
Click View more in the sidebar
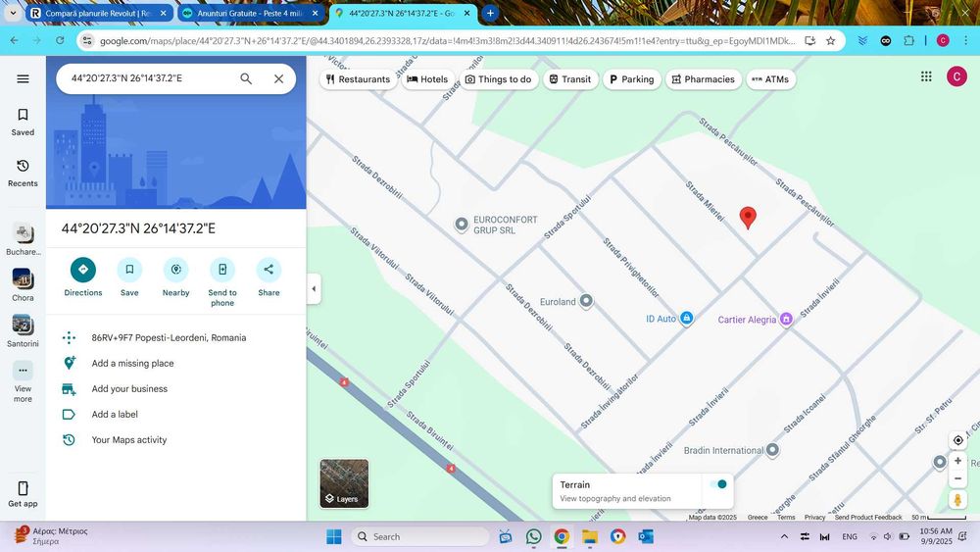tap(23, 382)
